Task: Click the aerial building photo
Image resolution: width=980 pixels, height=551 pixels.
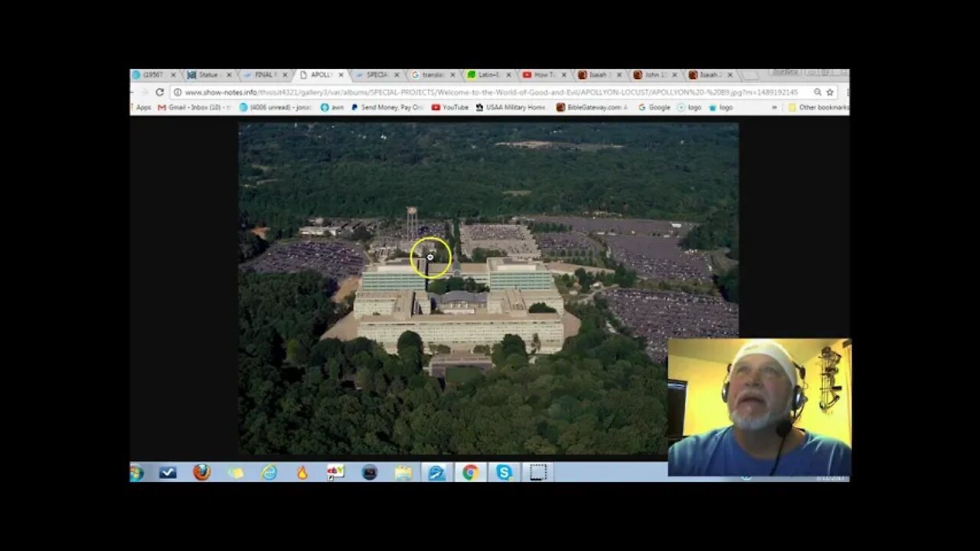Action: point(488,289)
